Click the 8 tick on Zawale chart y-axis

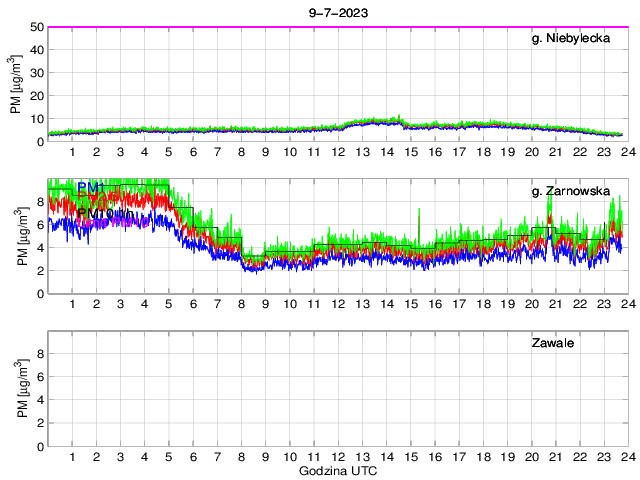37,353
